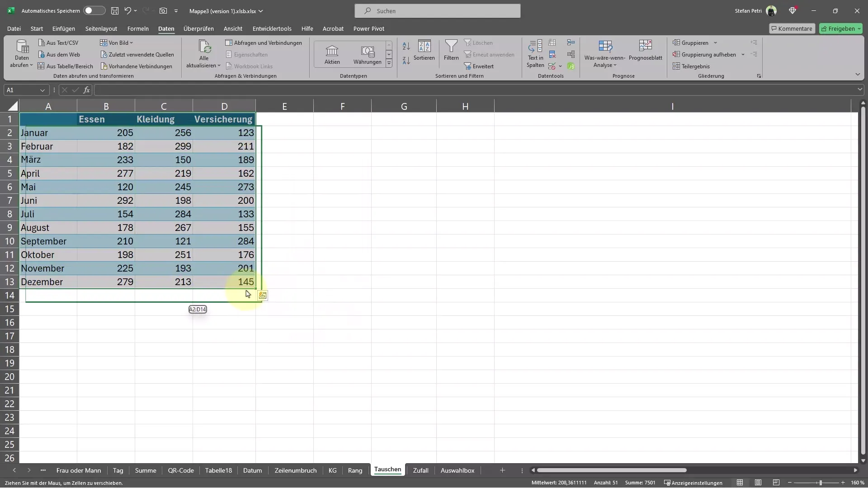Image resolution: width=868 pixels, height=488 pixels.
Task: Sort ascending with the A-Z icon
Action: pos(406,46)
